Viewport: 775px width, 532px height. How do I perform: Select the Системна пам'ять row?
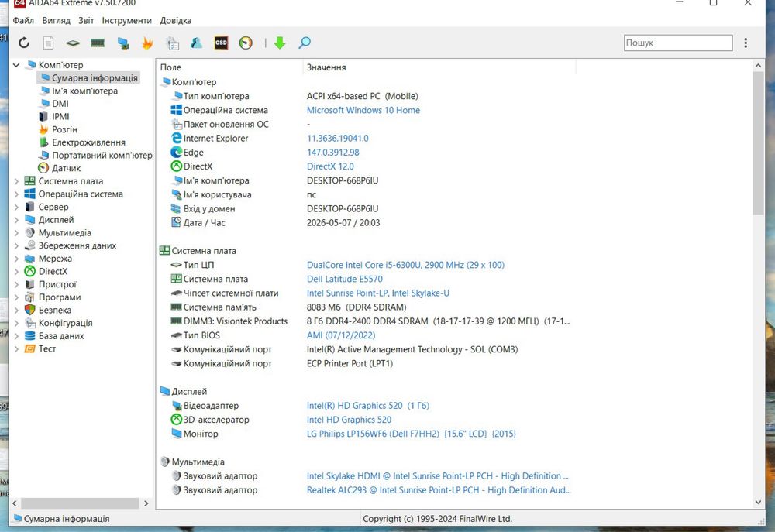366,307
